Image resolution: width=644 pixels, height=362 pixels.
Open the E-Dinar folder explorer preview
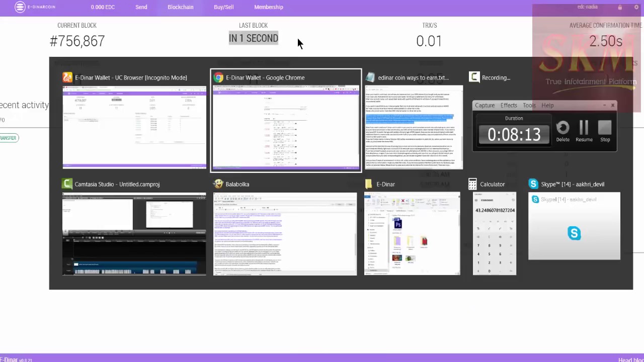412,234
